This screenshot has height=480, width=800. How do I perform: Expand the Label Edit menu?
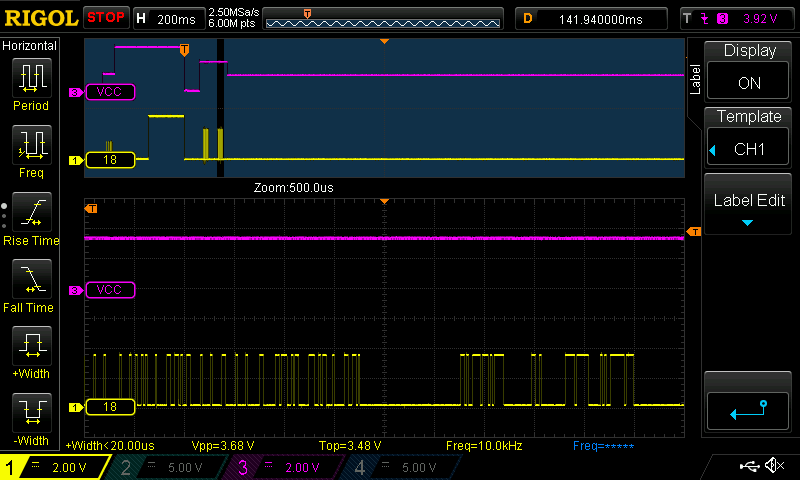(749, 208)
